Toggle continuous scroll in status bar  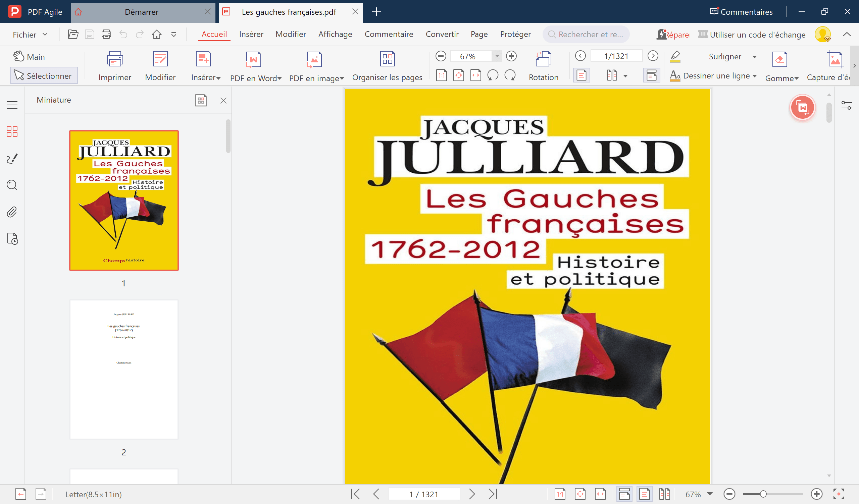tap(624, 494)
